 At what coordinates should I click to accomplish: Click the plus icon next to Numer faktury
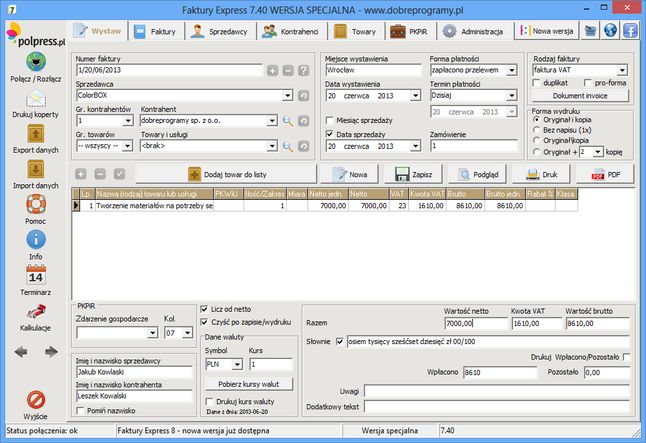coord(272,70)
